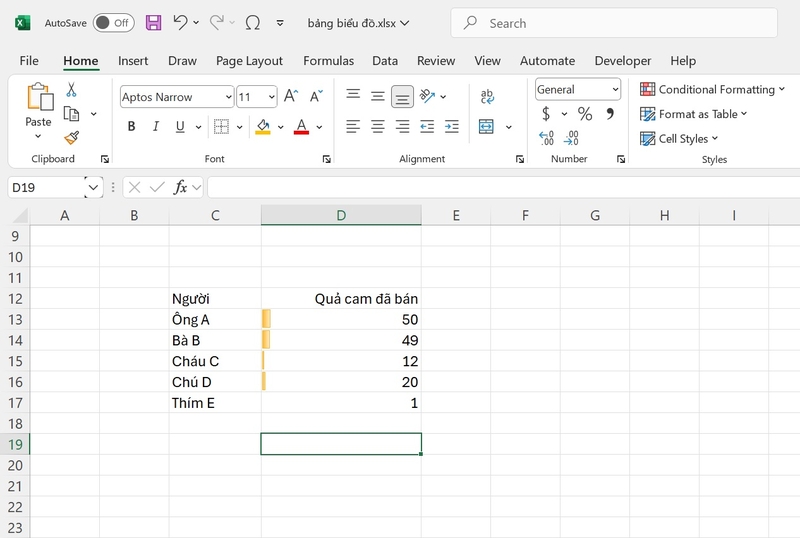The height and width of the screenshot is (538, 800).
Task: Open the font size 11 dropdown
Action: click(271, 97)
